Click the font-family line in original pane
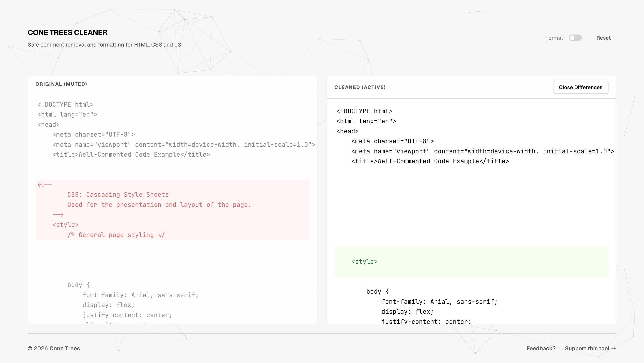The width and height of the screenshot is (644, 363). 141,295
